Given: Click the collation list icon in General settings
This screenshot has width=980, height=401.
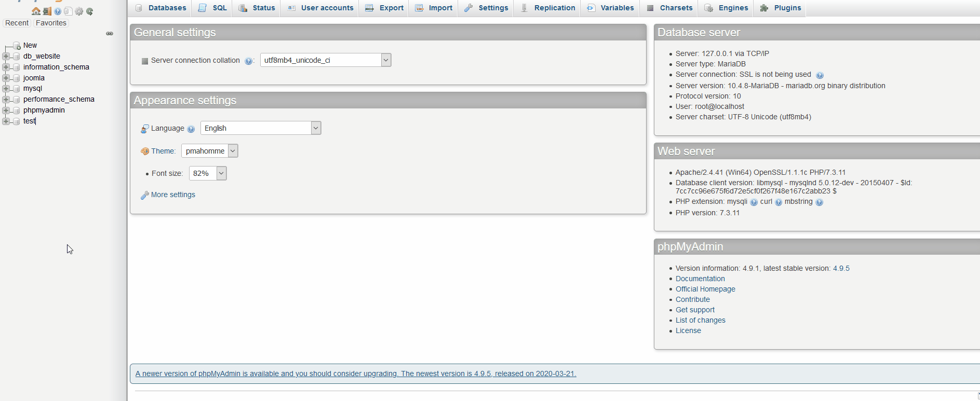Looking at the screenshot, I should click(145, 61).
